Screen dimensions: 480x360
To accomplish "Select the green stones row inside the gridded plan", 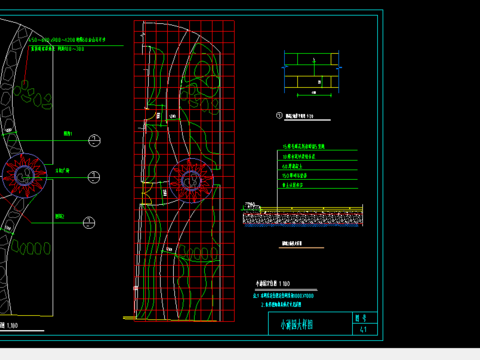I will click(x=197, y=253).
